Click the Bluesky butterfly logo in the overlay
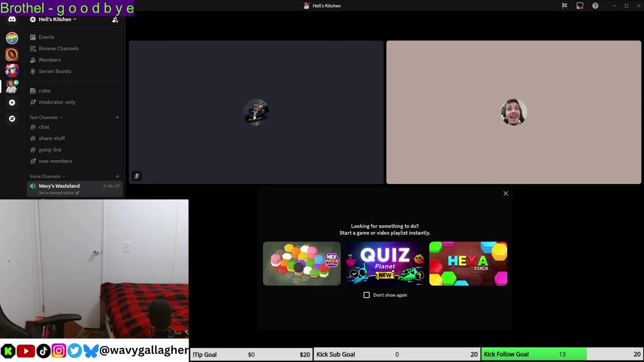Screen dimensions: 644x362 tap(91, 351)
